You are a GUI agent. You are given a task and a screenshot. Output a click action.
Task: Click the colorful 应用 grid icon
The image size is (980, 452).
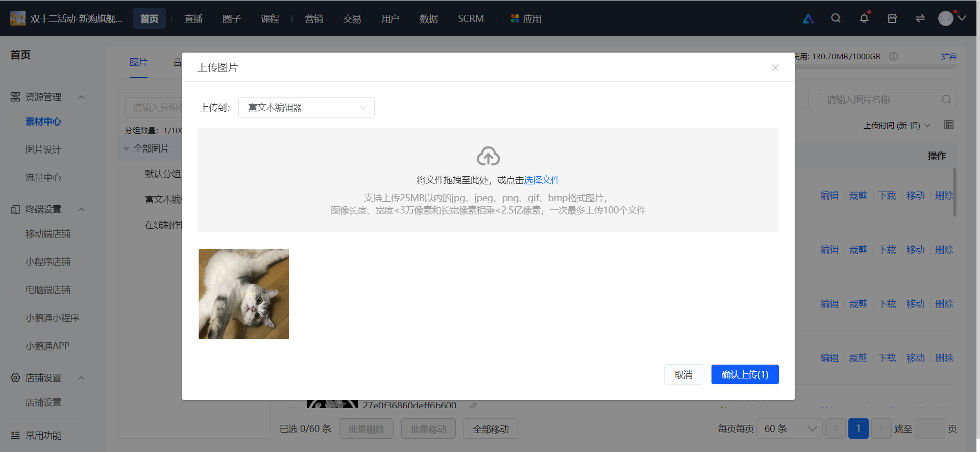point(514,18)
